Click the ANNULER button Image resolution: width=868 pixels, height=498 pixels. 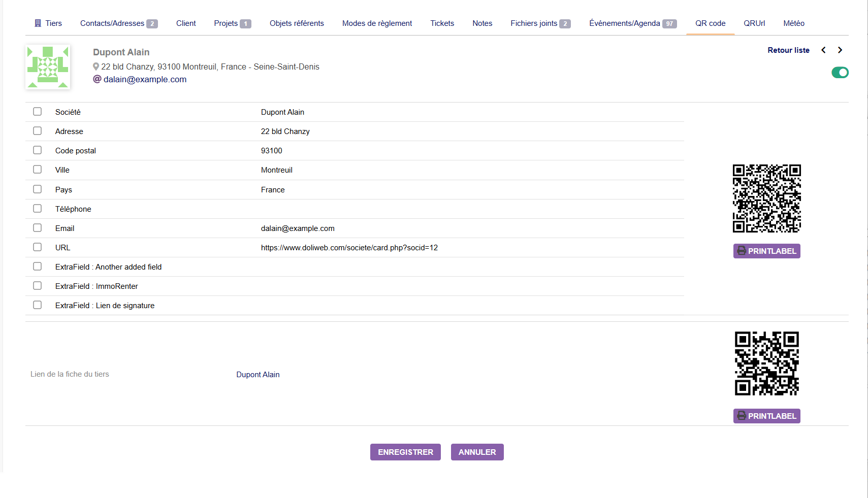[x=477, y=452]
